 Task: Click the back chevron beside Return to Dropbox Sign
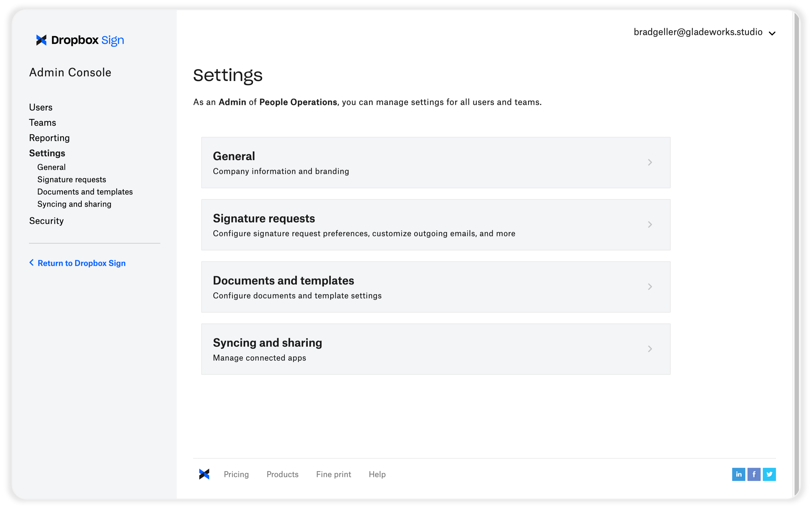pyautogui.click(x=32, y=263)
